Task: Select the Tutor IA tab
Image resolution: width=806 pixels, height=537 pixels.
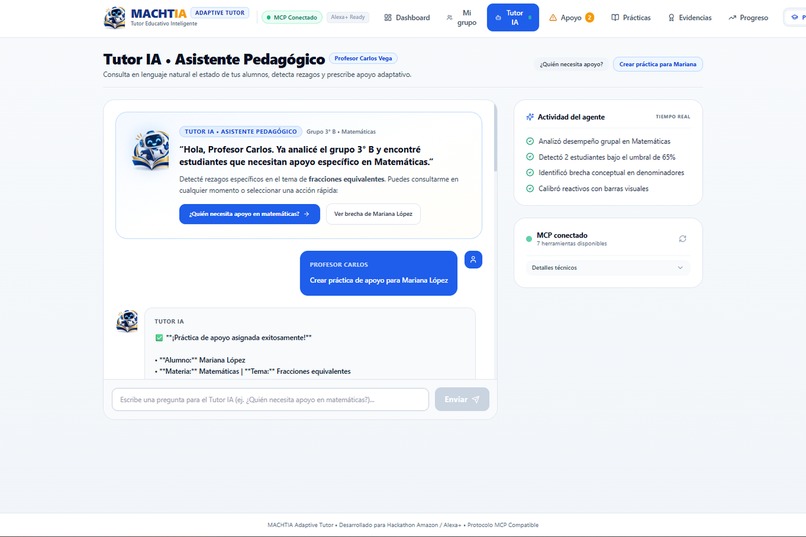Action: click(x=512, y=17)
